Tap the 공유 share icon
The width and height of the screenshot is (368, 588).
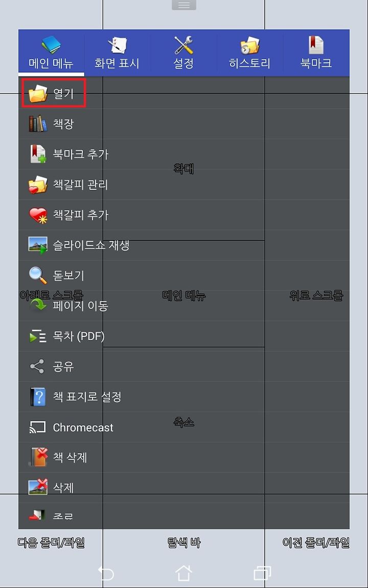point(37,366)
